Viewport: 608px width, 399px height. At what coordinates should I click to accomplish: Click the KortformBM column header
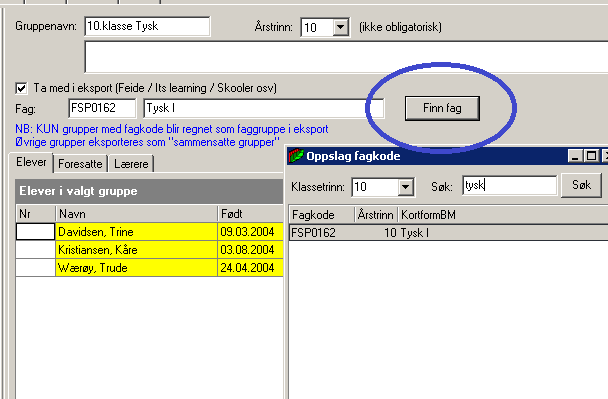[503, 215]
